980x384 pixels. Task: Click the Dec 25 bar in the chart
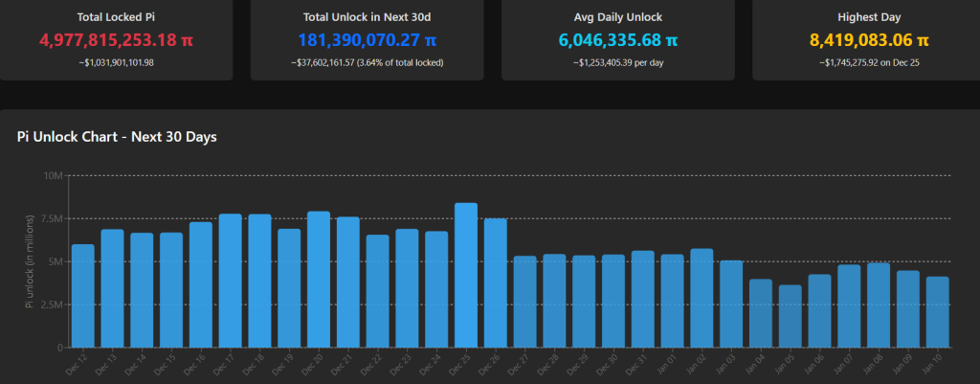[466, 276]
